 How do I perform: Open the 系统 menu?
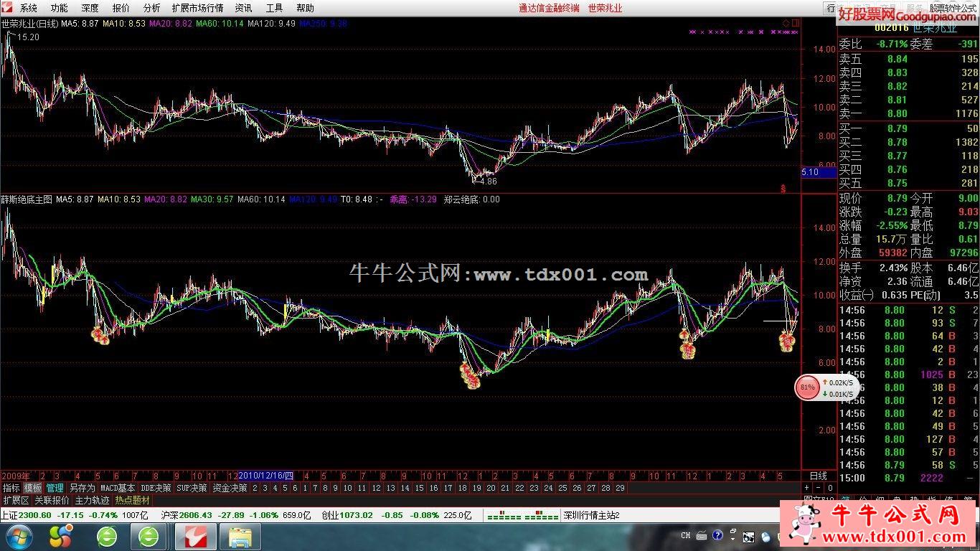coord(28,8)
